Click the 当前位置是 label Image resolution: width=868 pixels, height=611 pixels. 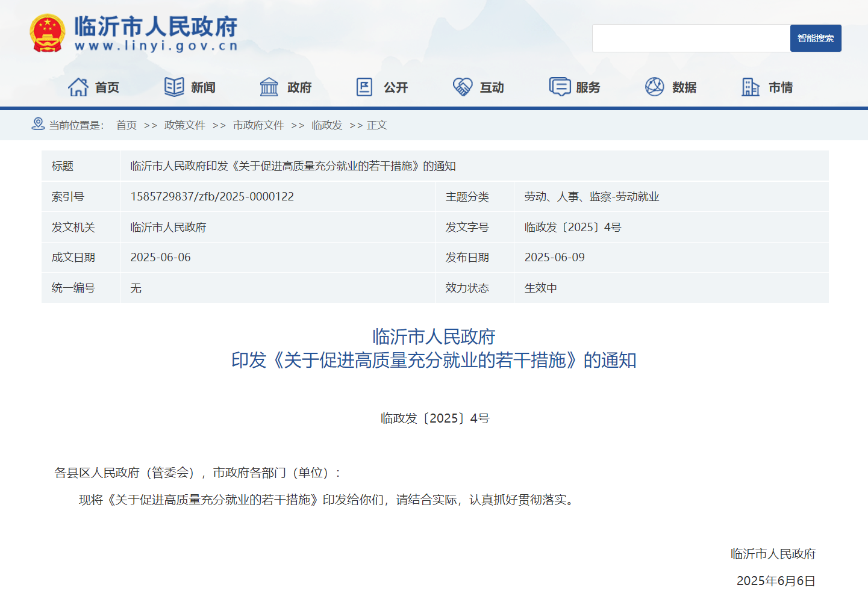76,125
